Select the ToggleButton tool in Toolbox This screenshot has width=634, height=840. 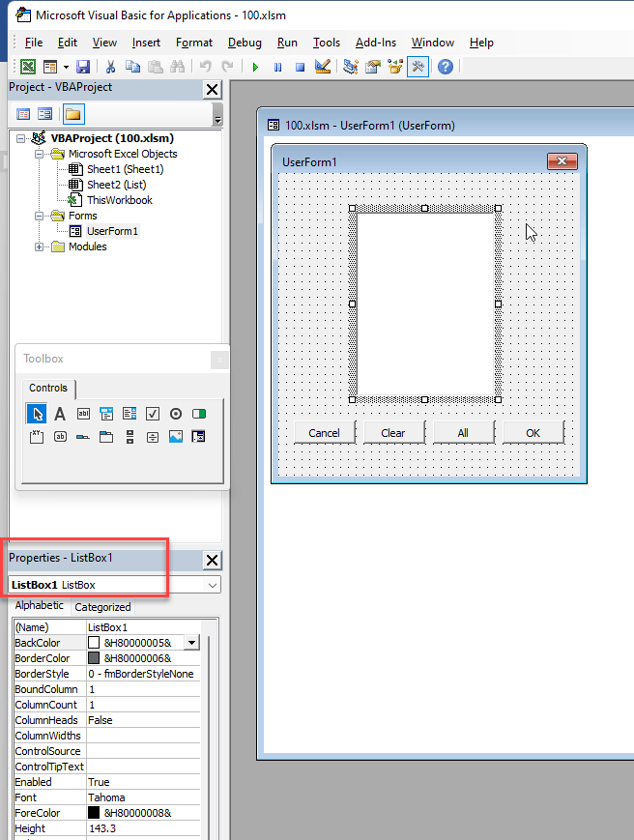point(199,414)
